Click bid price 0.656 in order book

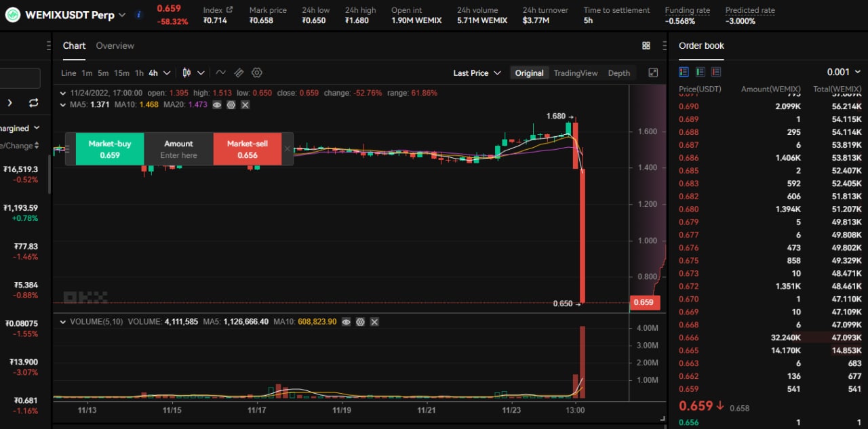(x=688, y=422)
